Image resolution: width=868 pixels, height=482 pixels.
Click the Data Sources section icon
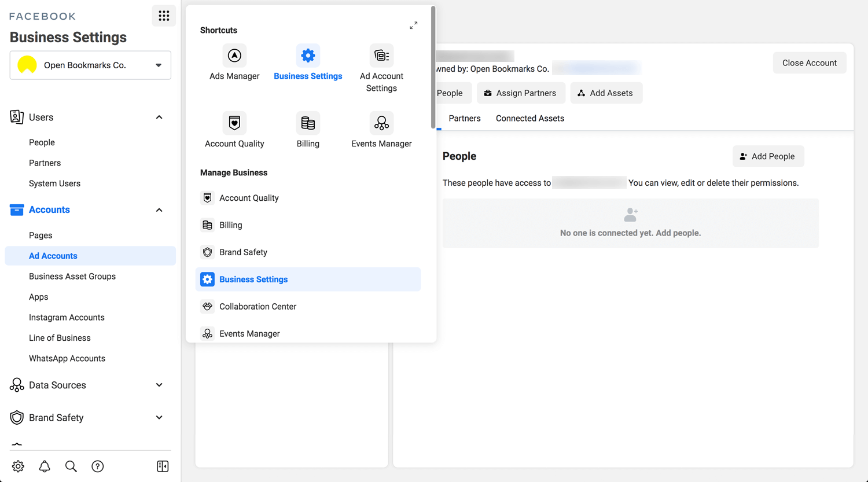pyautogui.click(x=17, y=385)
